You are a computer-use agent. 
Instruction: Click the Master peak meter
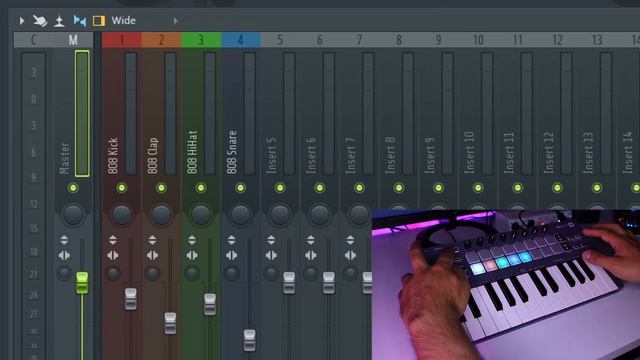click(82, 114)
